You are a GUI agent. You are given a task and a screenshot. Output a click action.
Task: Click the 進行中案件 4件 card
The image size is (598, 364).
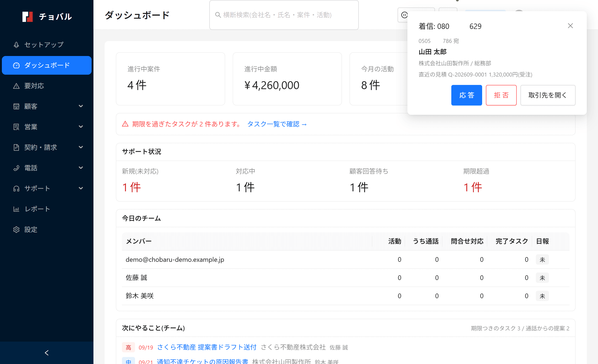[170, 79]
